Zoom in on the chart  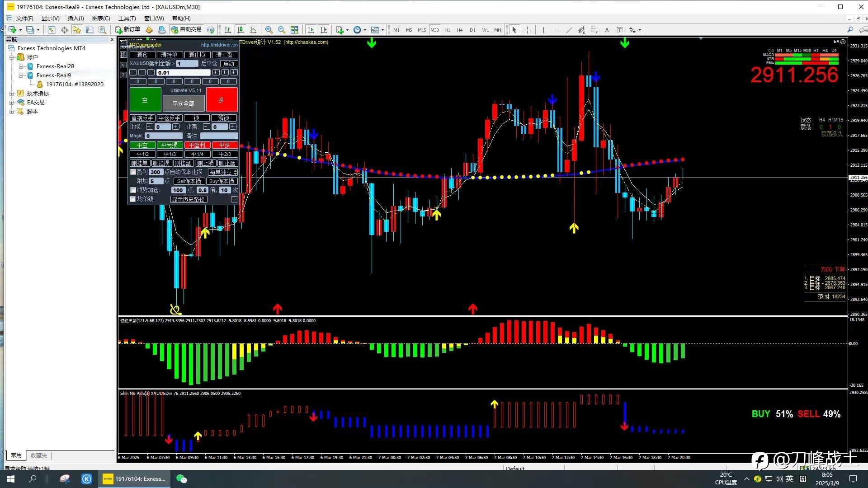click(x=269, y=30)
